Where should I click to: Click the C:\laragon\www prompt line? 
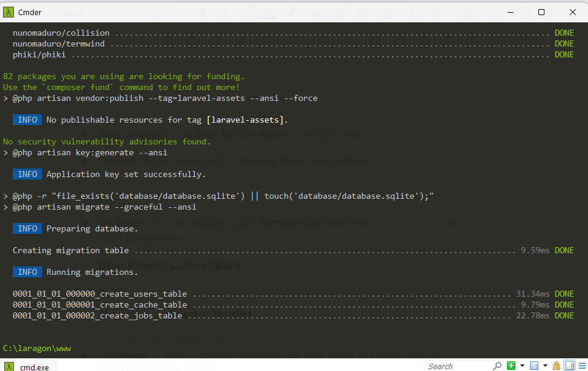(36, 349)
